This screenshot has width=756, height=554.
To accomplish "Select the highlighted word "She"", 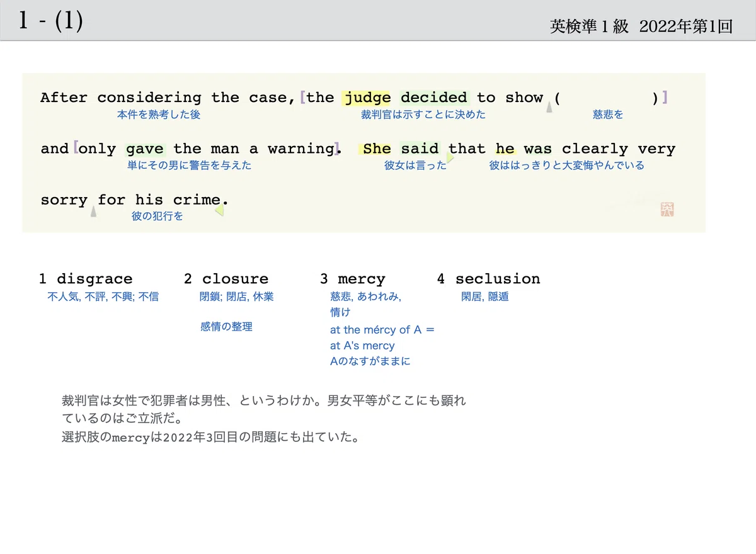I will pyautogui.click(x=377, y=149).
